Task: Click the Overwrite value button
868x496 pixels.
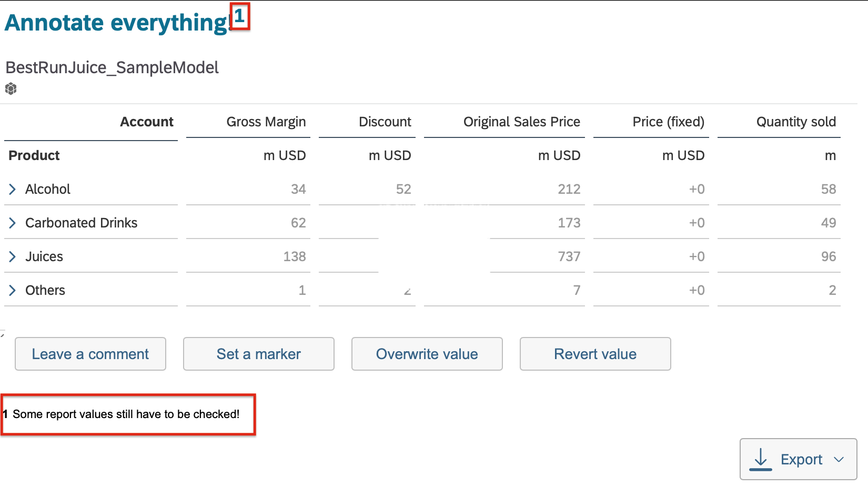Action: [x=427, y=354]
